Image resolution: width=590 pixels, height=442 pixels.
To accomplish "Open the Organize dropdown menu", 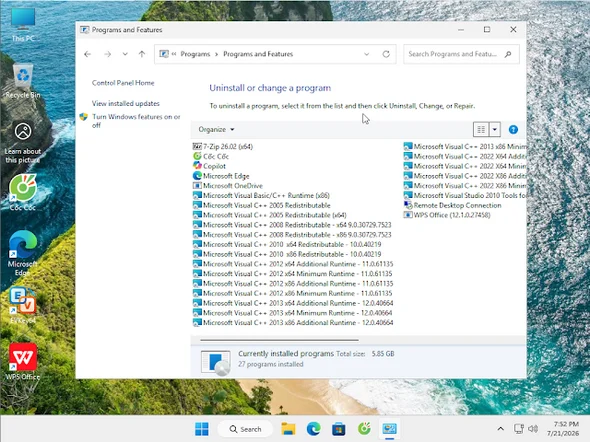I will coord(216,129).
